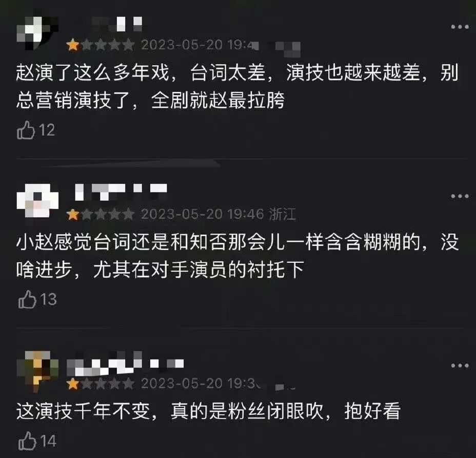
Task: Click the star rating on the third review
Action: pos(101,384)
